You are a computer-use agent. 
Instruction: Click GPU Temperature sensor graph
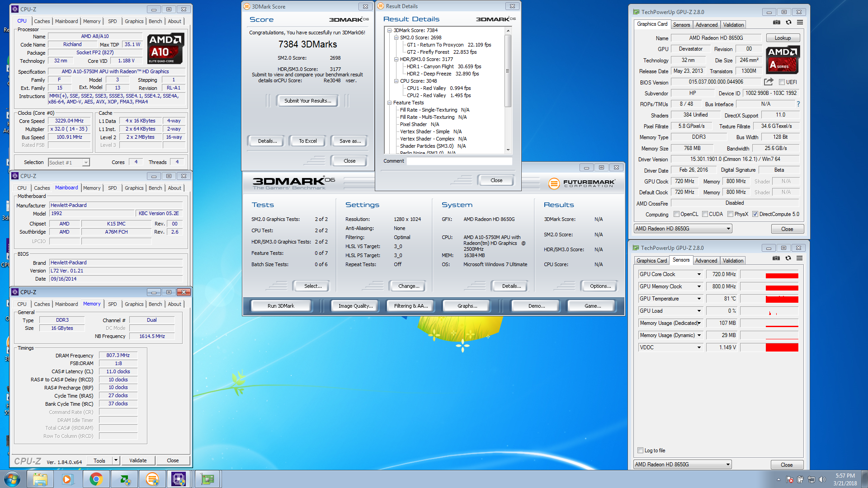pos(769,299)
